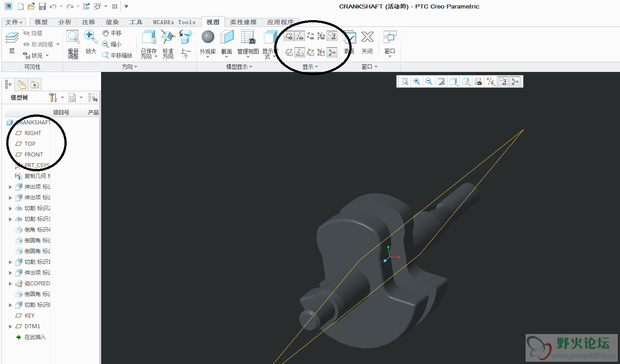The image size is (620, 364).
Task: Click the 缩小 zoom out ribbon item
Action: (112, 44)
